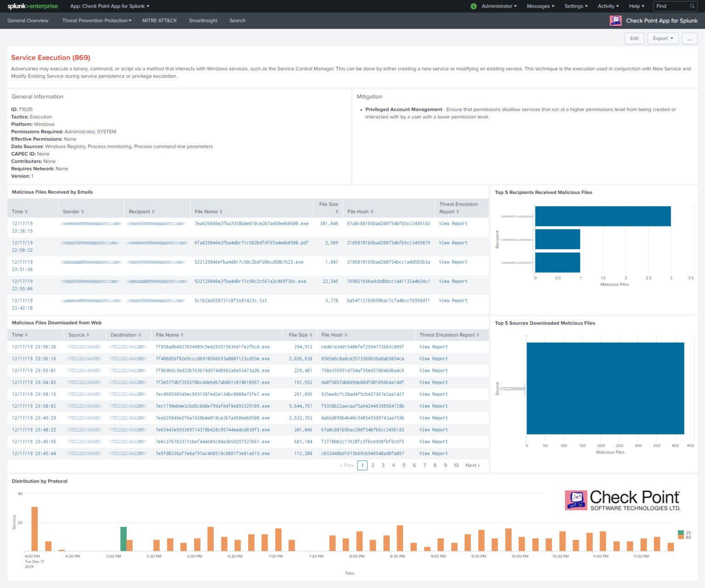Sort downloaded files table by File Hash
The width and height of the screenshot is (705, 588).
(333, 335)
